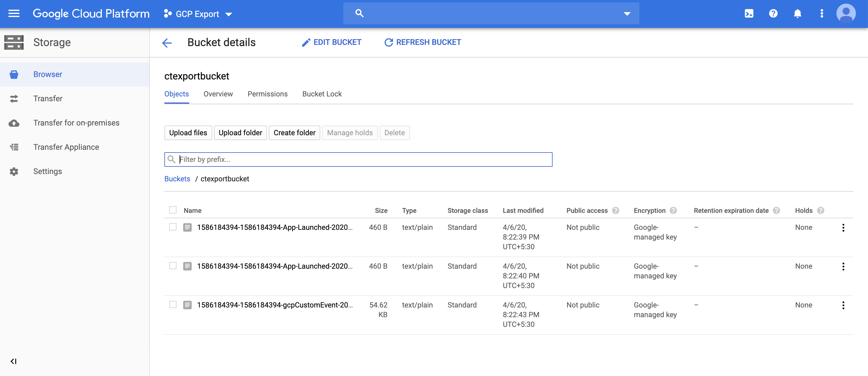Open Transfer in the Storage sidebar

[x=75, y=99]
